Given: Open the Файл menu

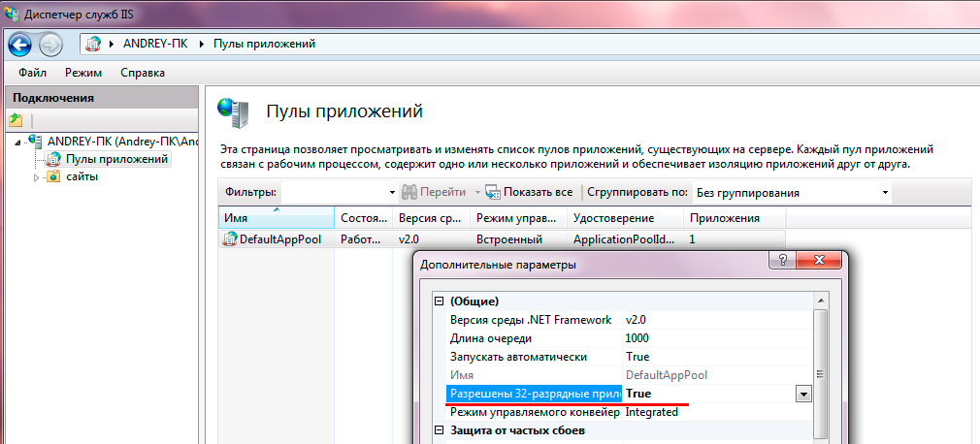Looking at the screenshot, I should (x=32, y=73).
